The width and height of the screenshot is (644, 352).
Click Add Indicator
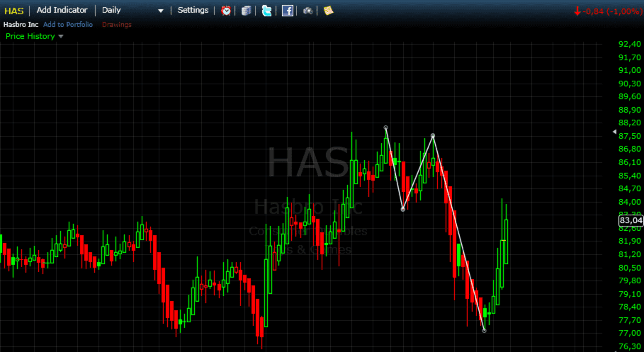62,10
